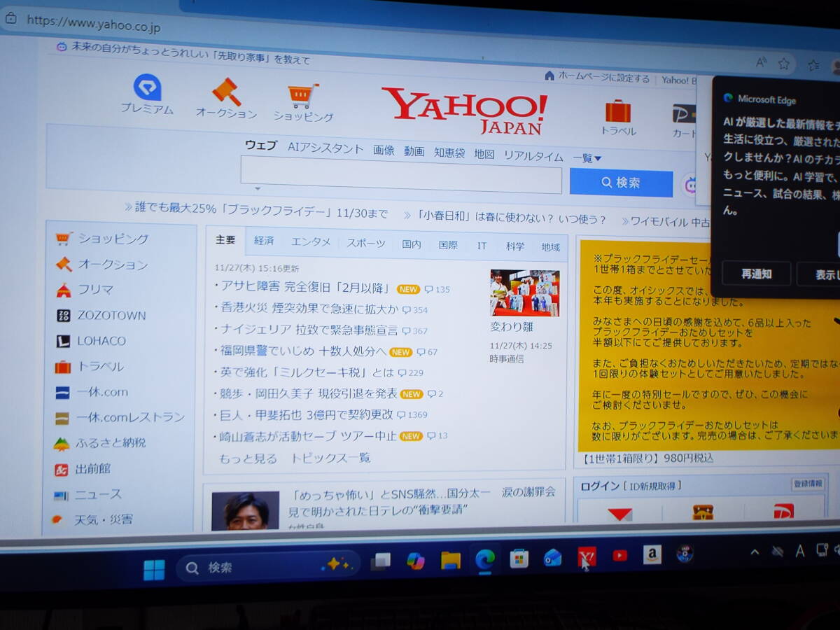Click the ショッピング item in left sidebar
The width and height of the screenshot is (840, 630).
click(x=102, y=239)
